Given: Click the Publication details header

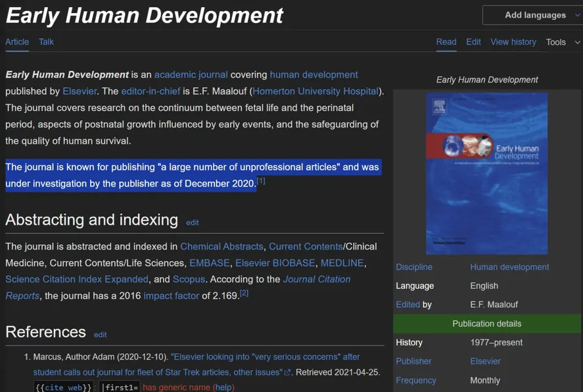Looking at the screenshot, I should [x=486, y=323].
